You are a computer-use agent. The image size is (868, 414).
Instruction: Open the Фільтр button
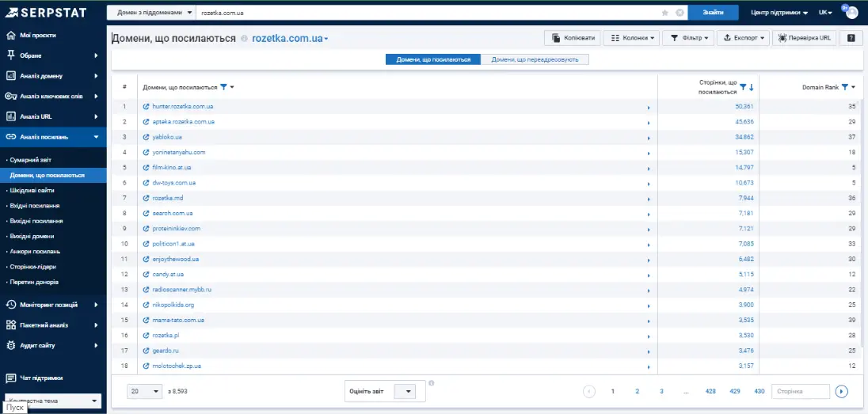(x=688, y=38)
